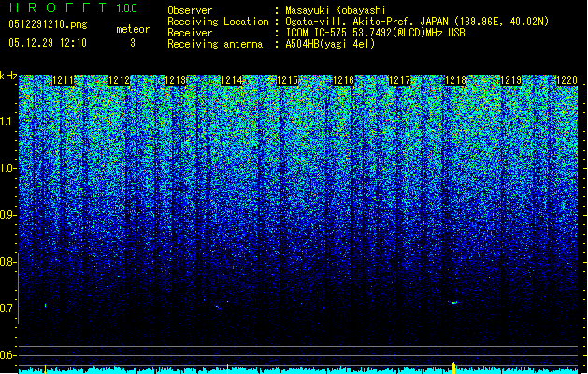The width and height of the screenshot is (588, 374).
Task: Select the Ogata-vill. Akita-Pref. JAPAN location text
Action: (417, 22)
